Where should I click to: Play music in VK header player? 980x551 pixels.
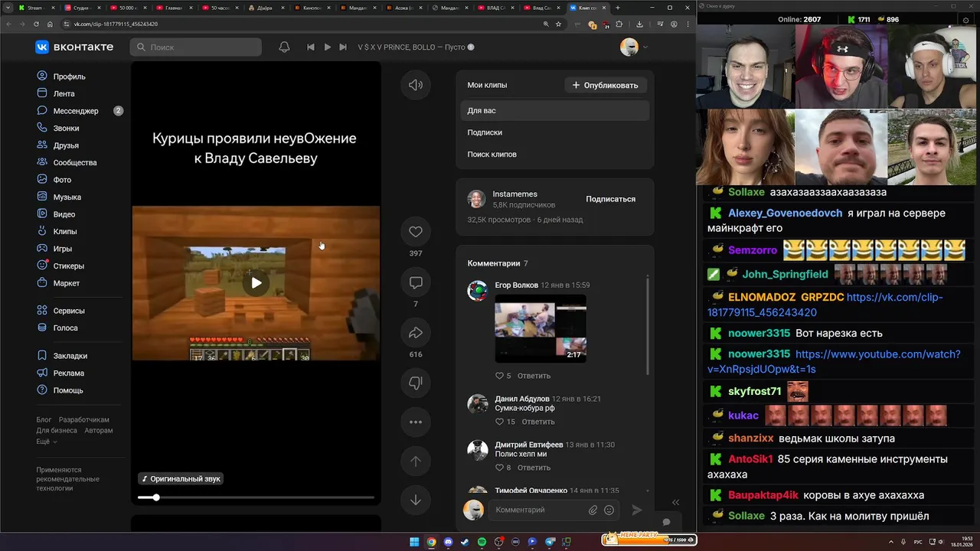click(x=327, y=47)
